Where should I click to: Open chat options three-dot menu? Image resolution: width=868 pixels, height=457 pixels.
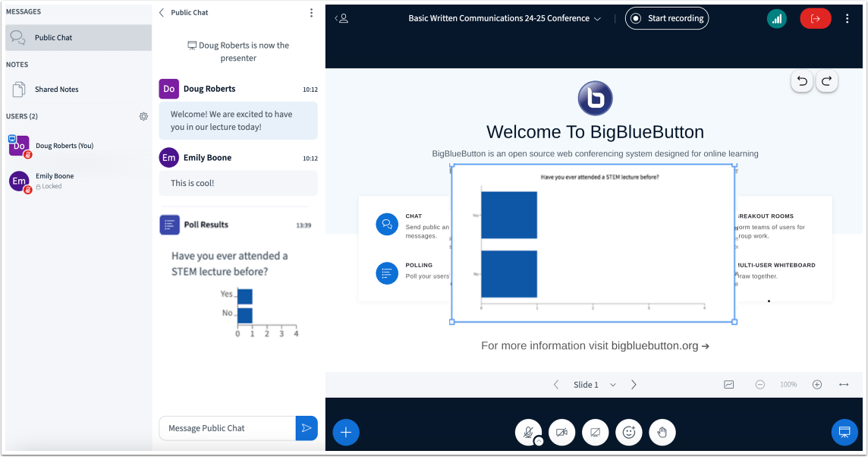pyautogui.click(x=311, y=13)
